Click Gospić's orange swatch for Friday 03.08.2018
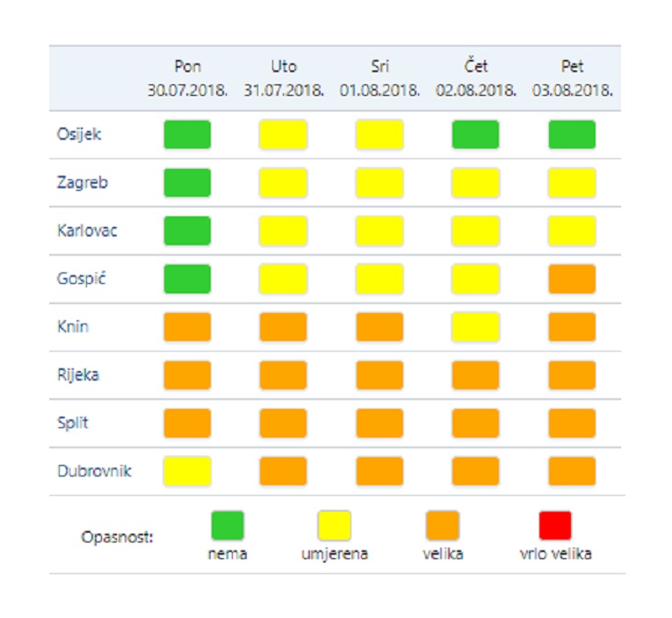This screenshot has width=672, height=618. (572, 279)
